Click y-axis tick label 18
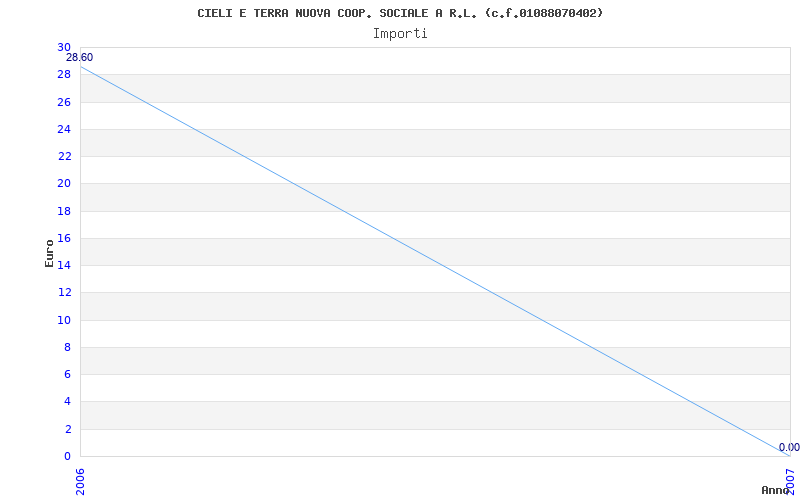 64,211
